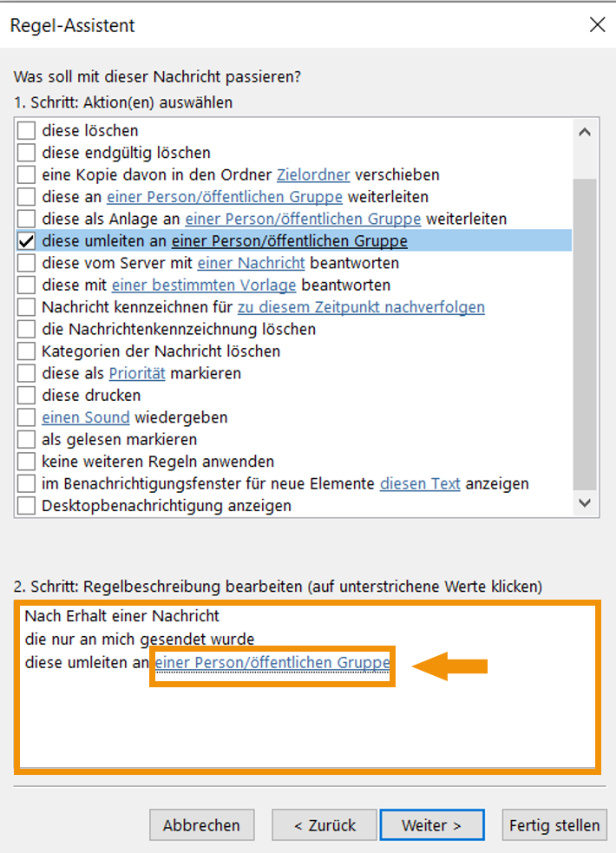Click the 'diesen Text' link
Screen dimensions: 616x853
point(420,483)
